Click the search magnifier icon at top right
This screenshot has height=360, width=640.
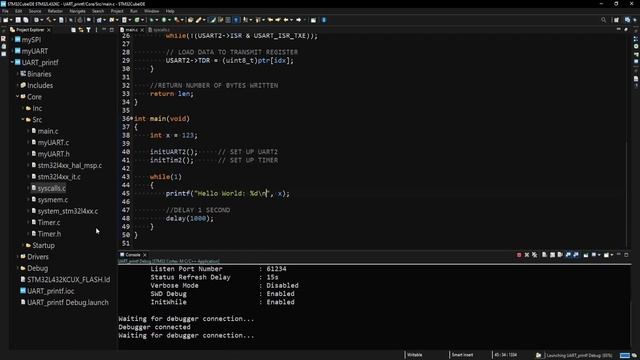[x=603, y=20]
